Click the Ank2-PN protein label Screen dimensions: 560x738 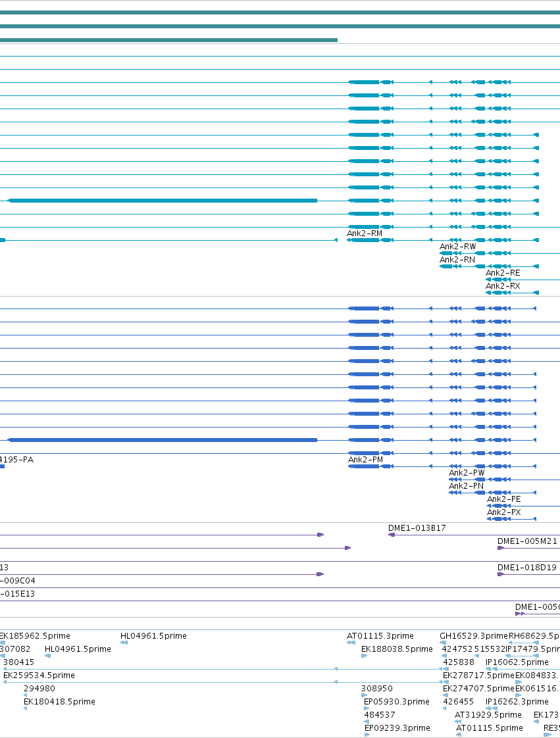467,486
